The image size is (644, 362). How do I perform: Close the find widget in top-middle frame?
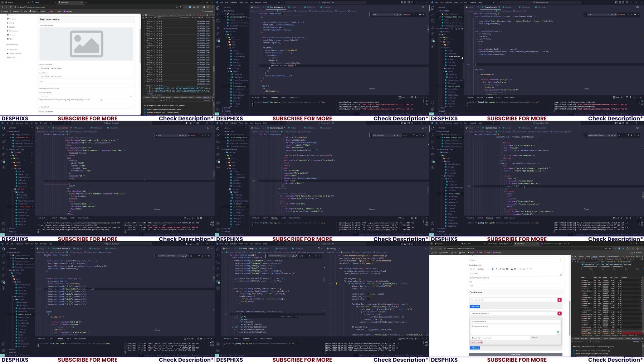click(424, 15)
